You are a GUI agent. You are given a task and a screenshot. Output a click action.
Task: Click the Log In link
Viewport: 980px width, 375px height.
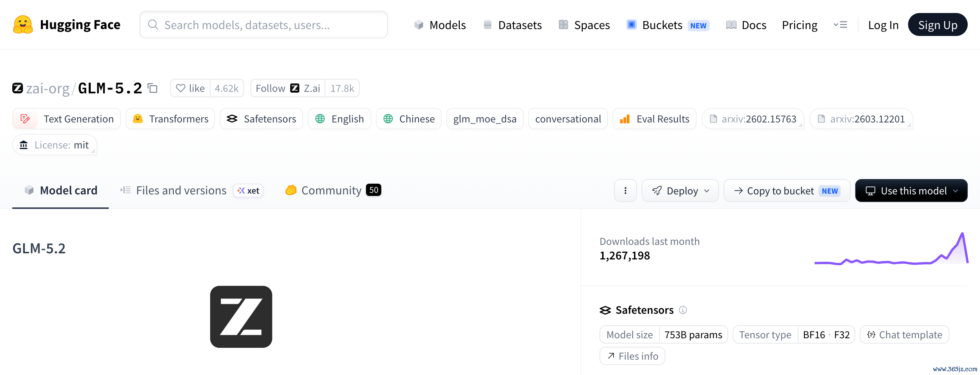coord(883,25)
